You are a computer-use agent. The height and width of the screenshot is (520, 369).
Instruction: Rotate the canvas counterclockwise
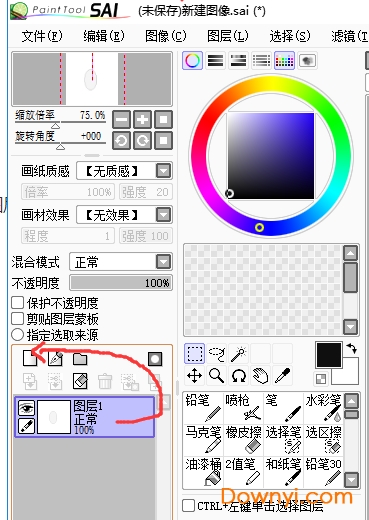(x=121, y=140)
